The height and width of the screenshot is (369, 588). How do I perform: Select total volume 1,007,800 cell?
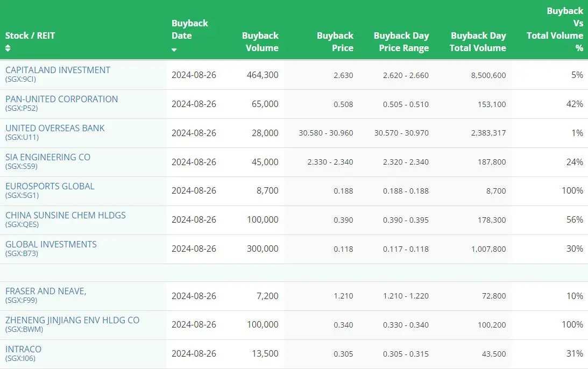click(488, 249)
